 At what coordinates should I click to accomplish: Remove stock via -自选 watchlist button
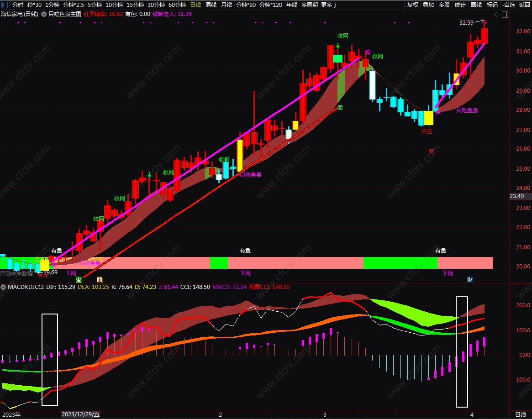point(508,5)
